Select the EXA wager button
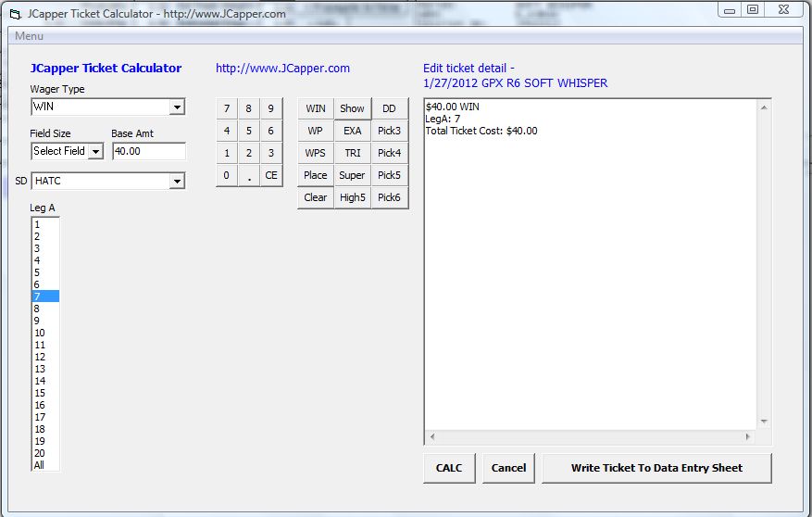 pyautogui.click(x=352, y=131)
